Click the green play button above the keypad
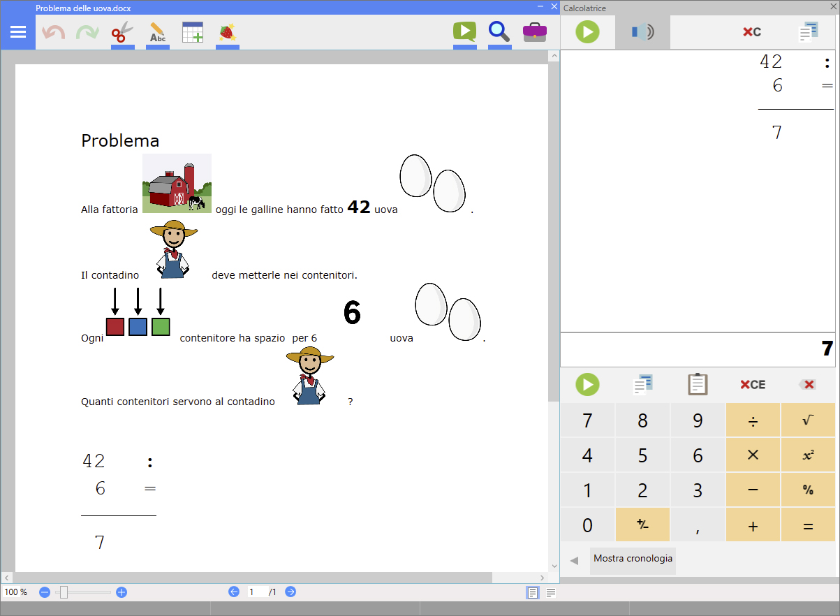 tap(588, 384)
